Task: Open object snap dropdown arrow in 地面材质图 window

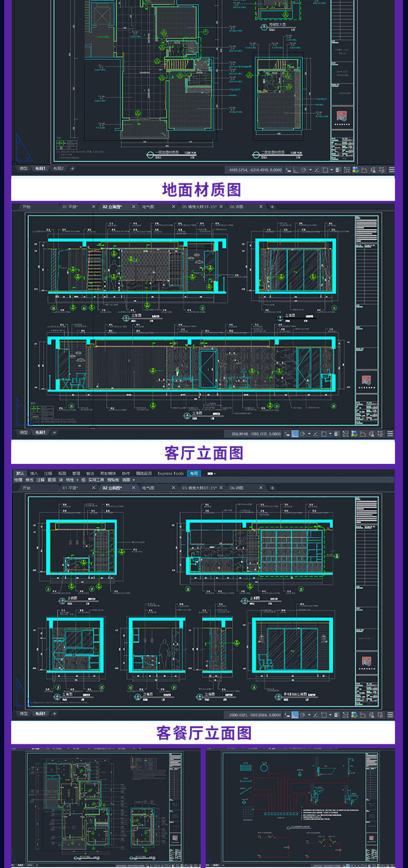Action: [331, 170]
